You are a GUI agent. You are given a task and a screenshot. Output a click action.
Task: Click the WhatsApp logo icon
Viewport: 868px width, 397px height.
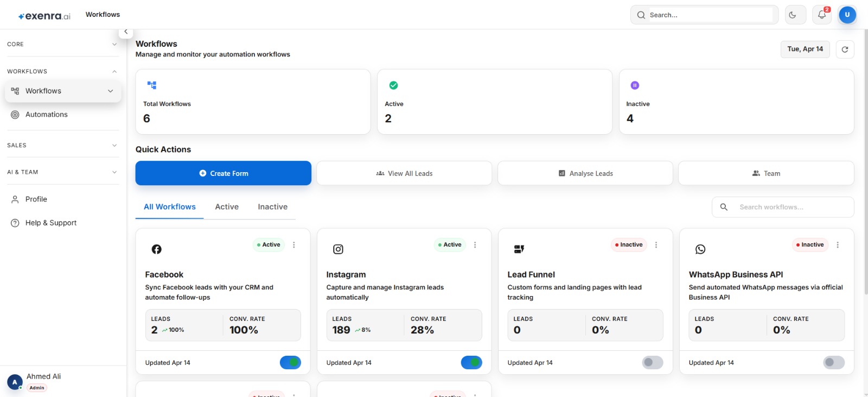pyautogui.click(x=700, y=249)
